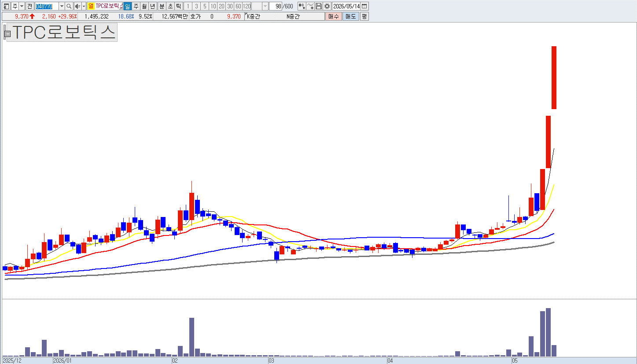Switch to the 년 yearly chart period
Image resolution: width=637 pixels, height=364 pixels.
[x=152, y=6]
